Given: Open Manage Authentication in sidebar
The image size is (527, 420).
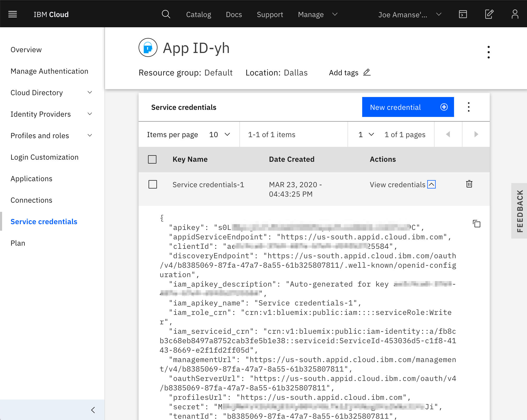Looking at the screenshot, I should [49, 71].
